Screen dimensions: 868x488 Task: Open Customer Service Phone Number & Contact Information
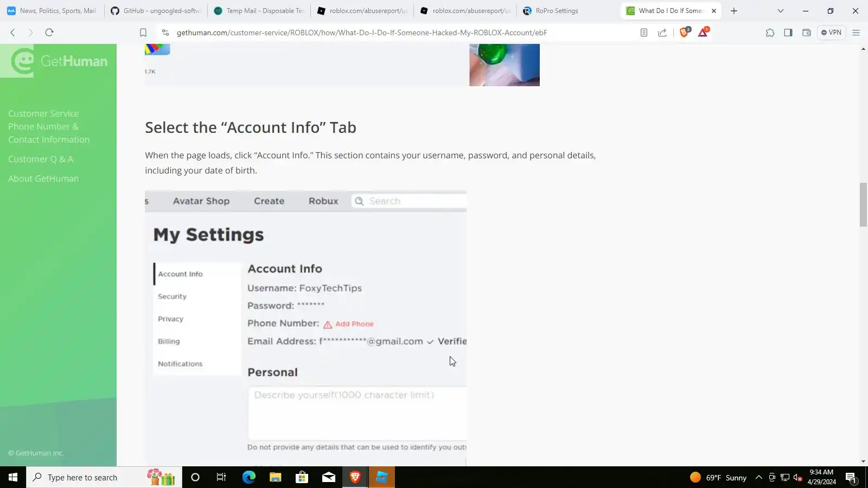pos(49,126)
